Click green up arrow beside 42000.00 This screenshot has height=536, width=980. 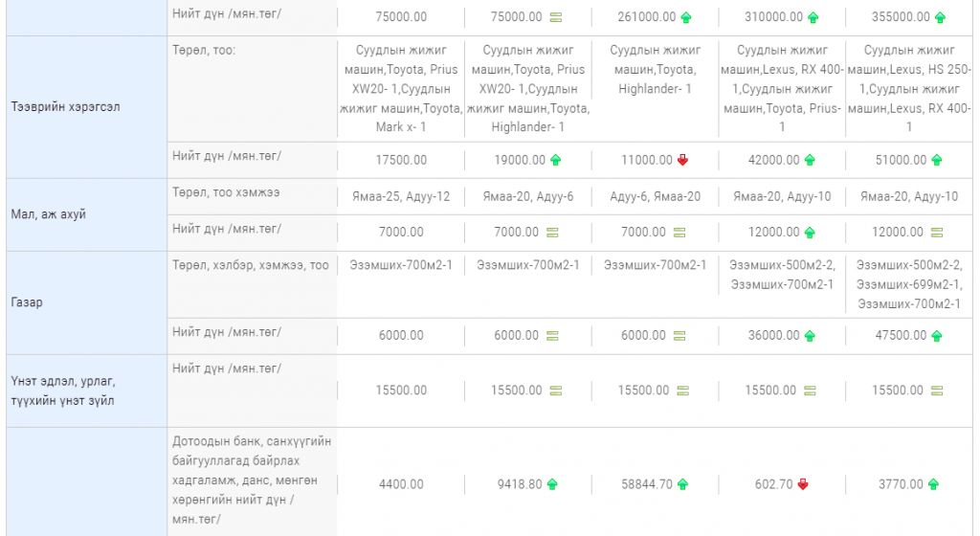810,160
